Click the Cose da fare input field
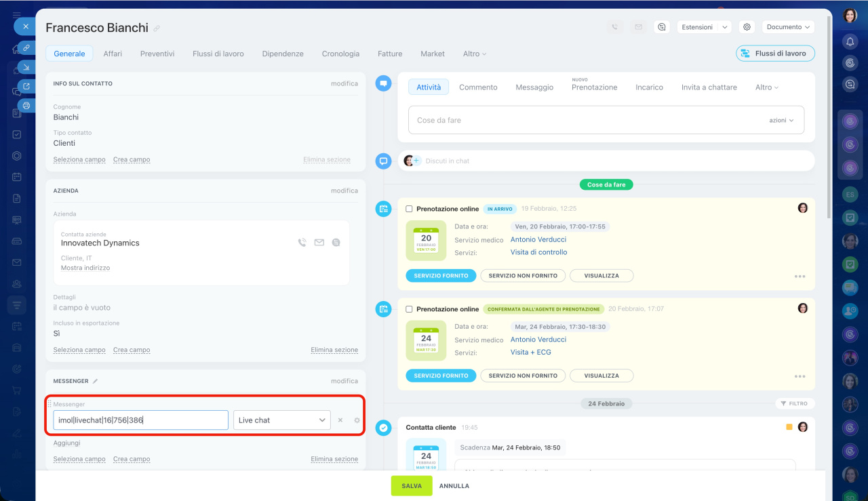The height and width of the screenshot is (501, 868). coord(583,120)
